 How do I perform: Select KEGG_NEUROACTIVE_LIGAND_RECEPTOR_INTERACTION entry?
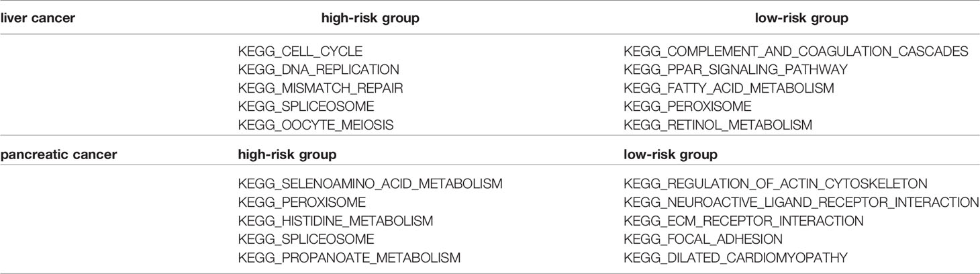coord(801,202)
